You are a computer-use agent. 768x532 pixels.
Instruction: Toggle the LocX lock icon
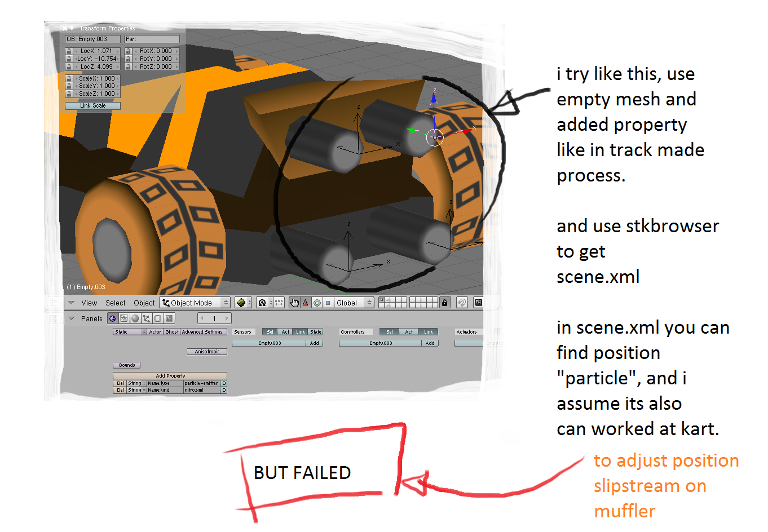(69, 51)
